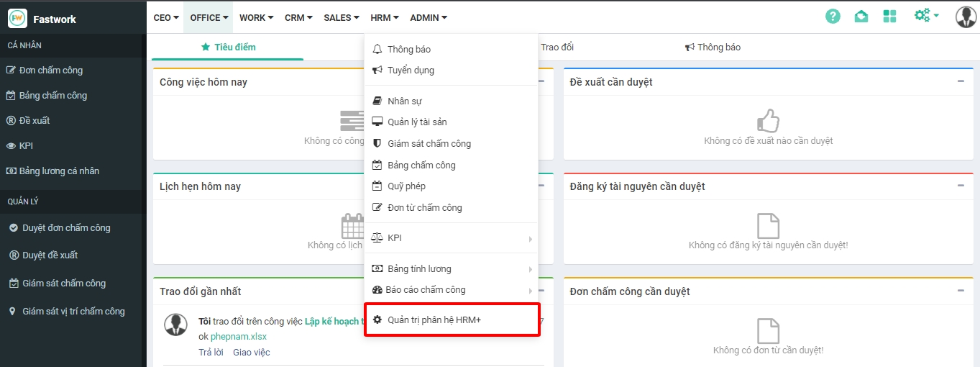Click the Trả lời reply link
This screenshot has width=980, height=367.
(x=211, y=353)
